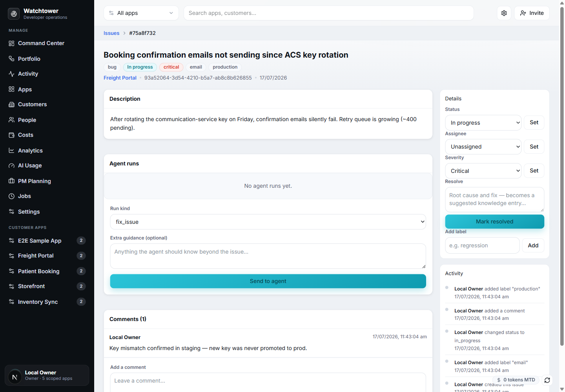
Task: Open the Status dropdown showing In progress
Action: 483,123
